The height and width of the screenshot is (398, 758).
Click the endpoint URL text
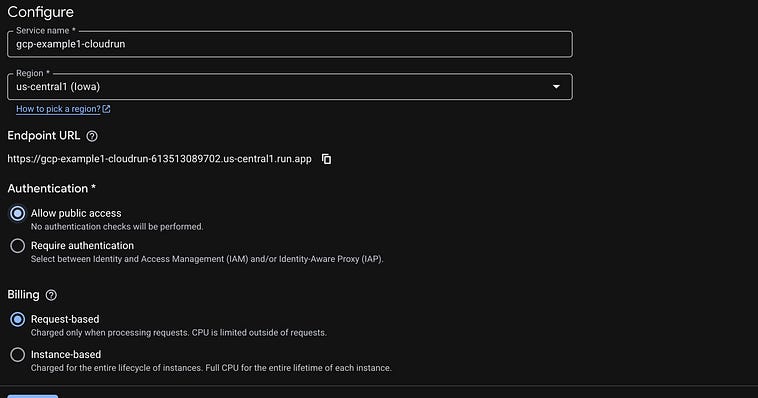[x=160, y=159]
